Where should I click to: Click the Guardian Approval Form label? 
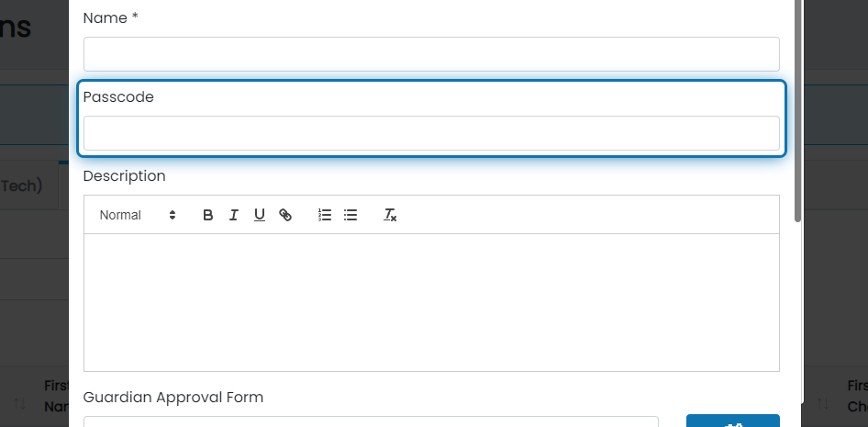[173, 398]
